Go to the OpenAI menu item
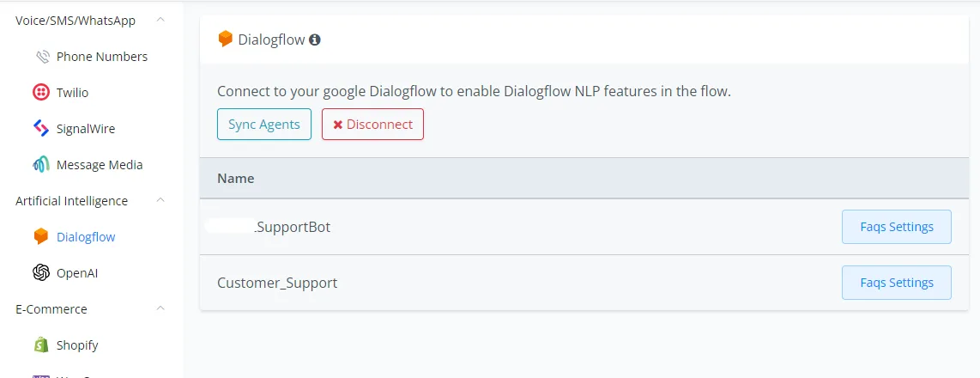Screen dimensions: 980x378 77,273
